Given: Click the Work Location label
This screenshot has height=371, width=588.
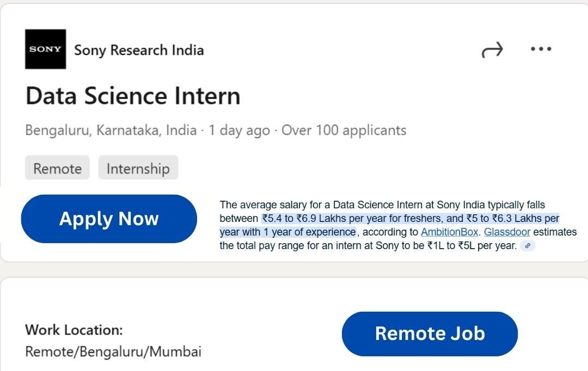Looking at the screenshot, I should tap(74, 330).
